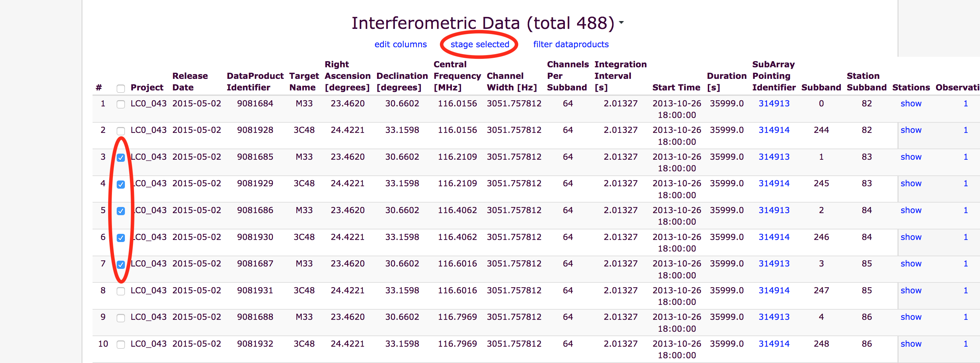Toggle the select-all checkbox in header

pyautogui.click(x=120, y=89)
